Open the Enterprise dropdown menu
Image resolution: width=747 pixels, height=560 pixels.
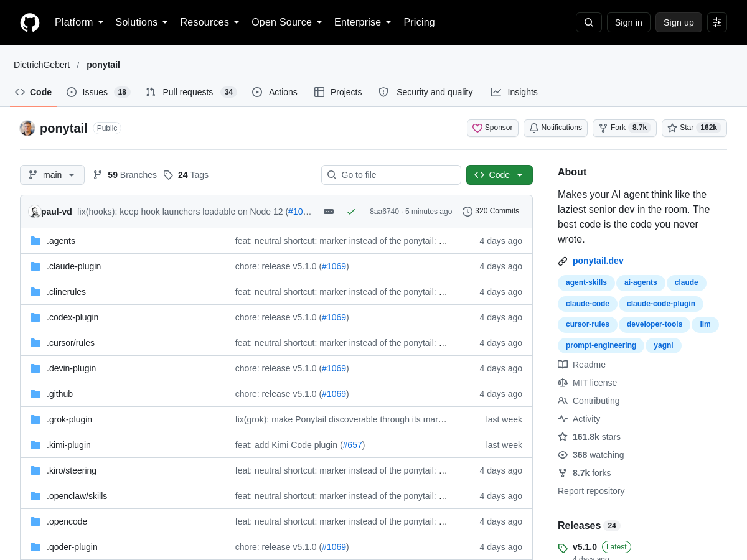pos(363,22)
